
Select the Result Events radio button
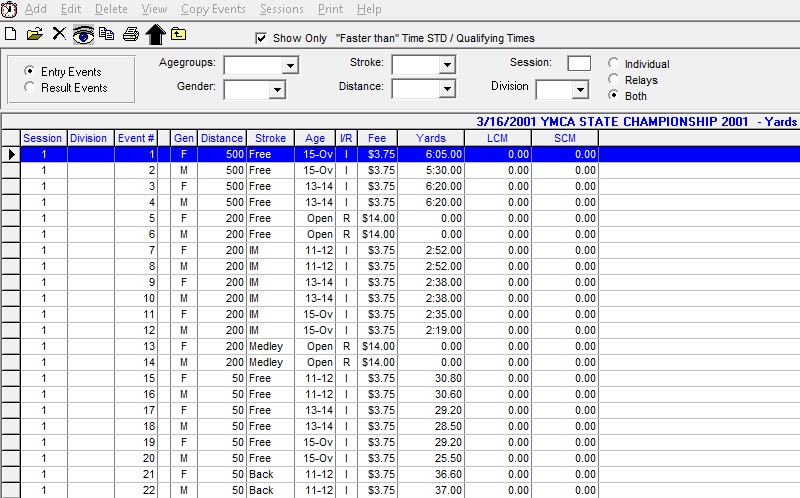coord(30,88)
